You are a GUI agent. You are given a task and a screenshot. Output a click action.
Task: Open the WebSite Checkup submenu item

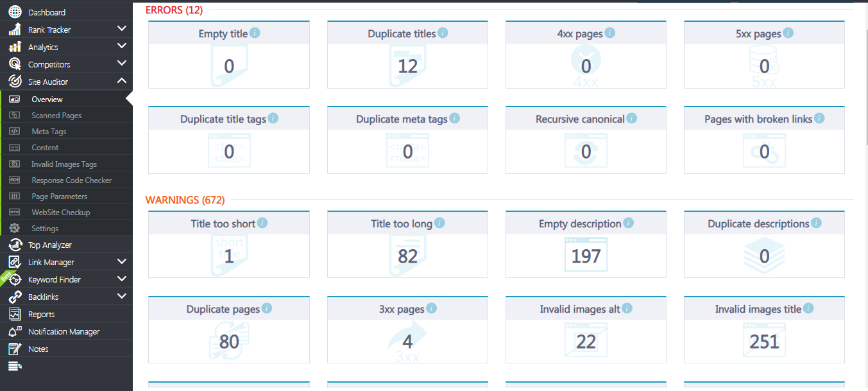(66, 212)
